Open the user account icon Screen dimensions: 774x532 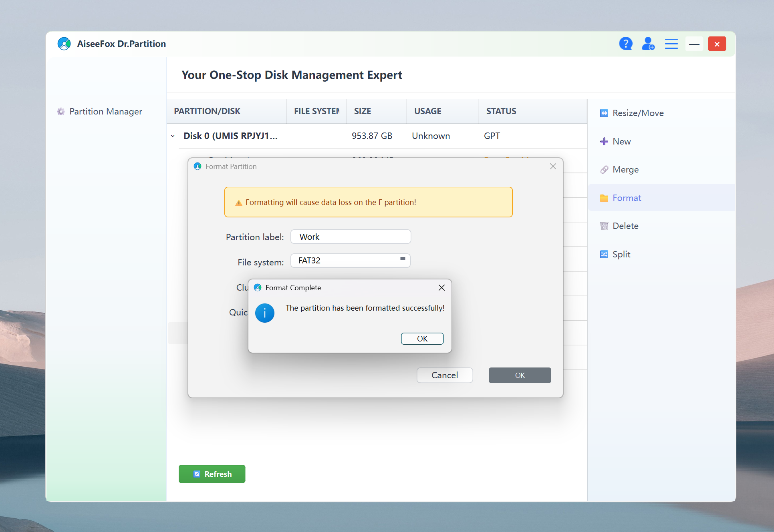coord(648,44)
